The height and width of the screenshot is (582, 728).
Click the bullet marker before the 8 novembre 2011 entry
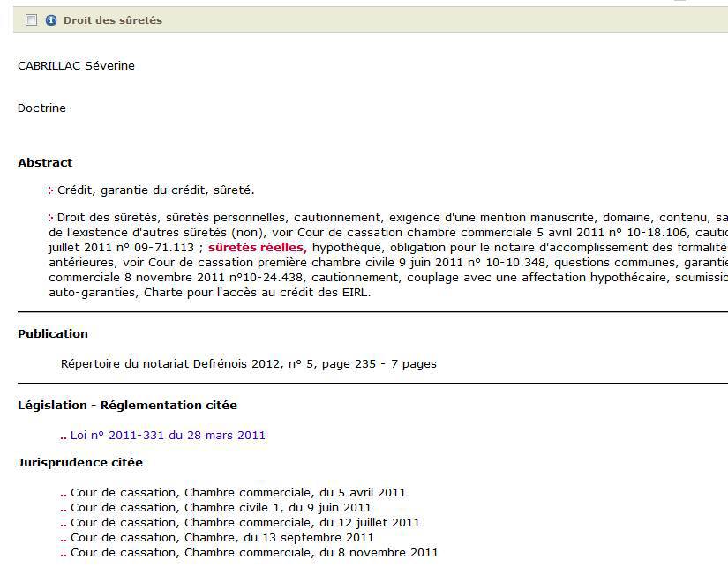[x=64, y=554]
